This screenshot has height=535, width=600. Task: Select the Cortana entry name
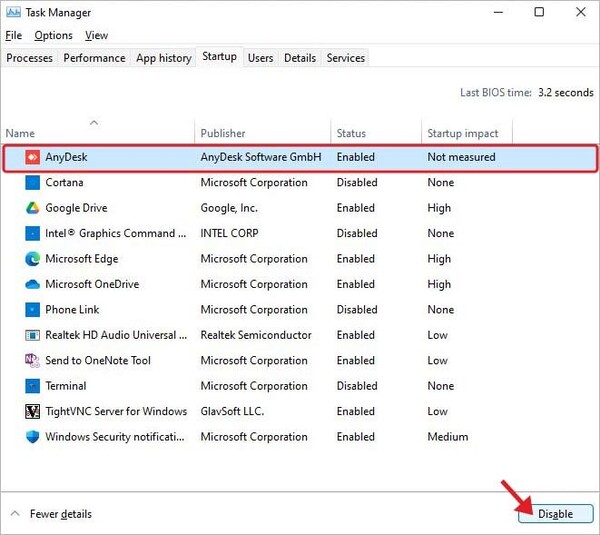point(64,183)
